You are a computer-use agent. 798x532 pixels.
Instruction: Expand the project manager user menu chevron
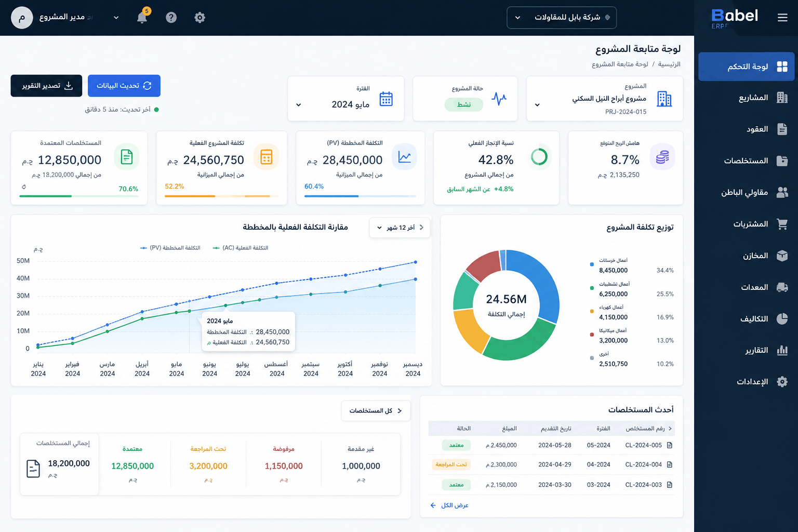pyautogui.click(x=116, y=18)
